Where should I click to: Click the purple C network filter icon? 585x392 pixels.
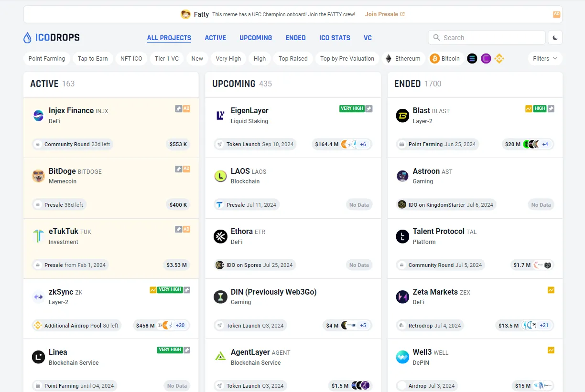486,58
